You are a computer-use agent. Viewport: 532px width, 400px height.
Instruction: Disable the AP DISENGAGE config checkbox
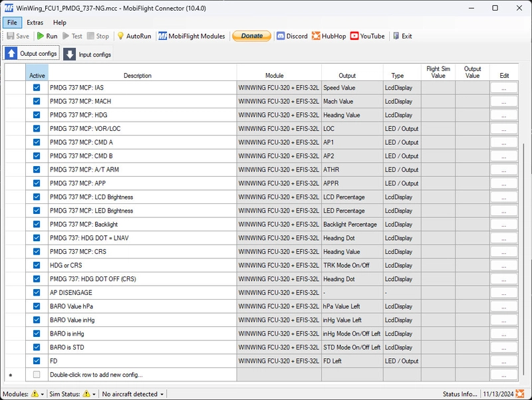[x=37, y=292]
